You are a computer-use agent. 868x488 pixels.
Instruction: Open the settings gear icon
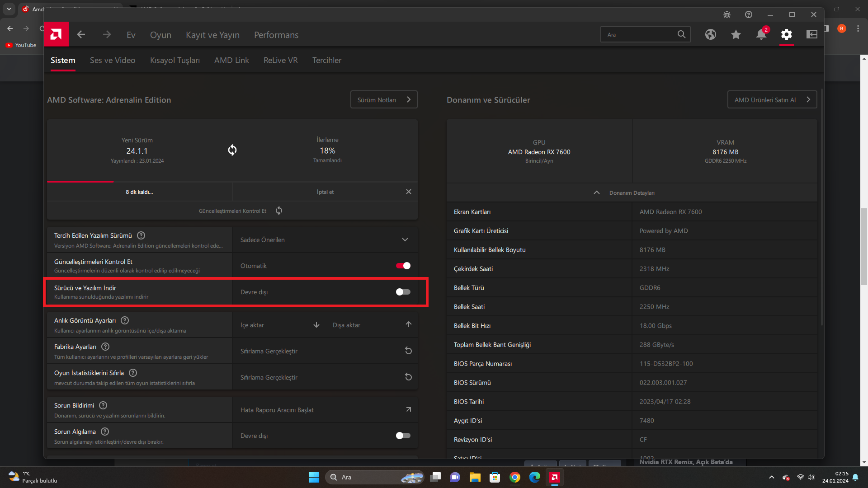787,34
